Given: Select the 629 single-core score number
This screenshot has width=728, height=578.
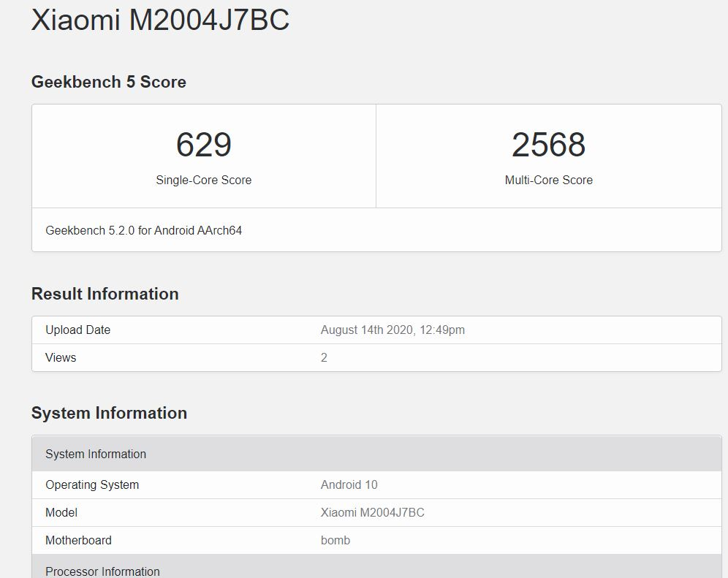Looking at the screenshot, I should click(203, 145).
